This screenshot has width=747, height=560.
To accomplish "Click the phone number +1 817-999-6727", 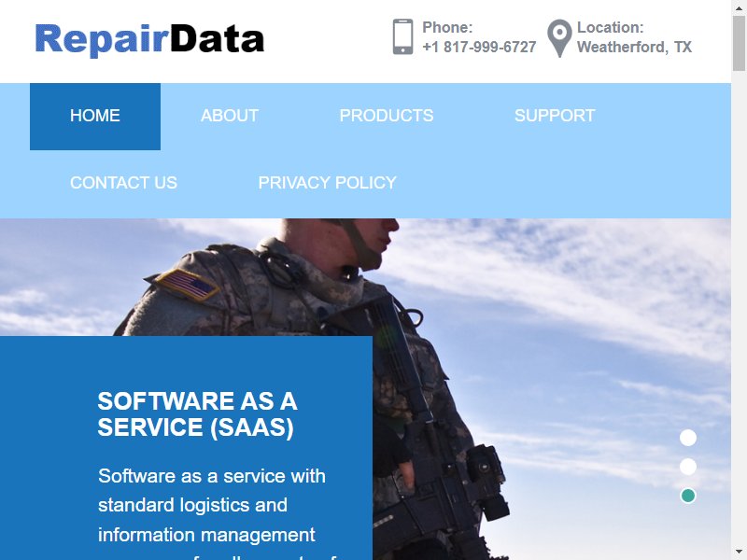I will point(479,47).
